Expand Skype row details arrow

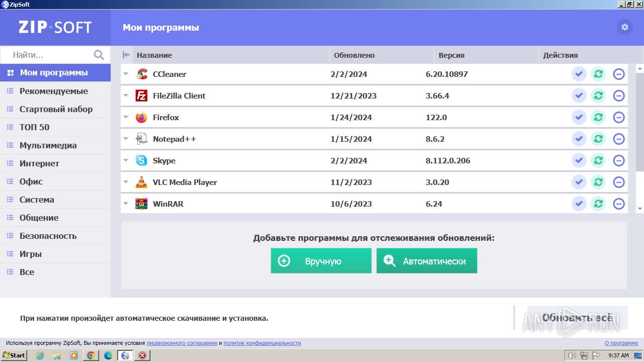tap(126, 160)
